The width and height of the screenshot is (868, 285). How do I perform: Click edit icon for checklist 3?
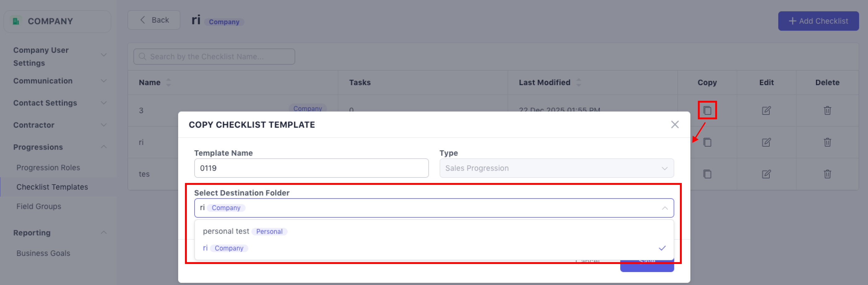pyautogui.click(x=766, y=110)
